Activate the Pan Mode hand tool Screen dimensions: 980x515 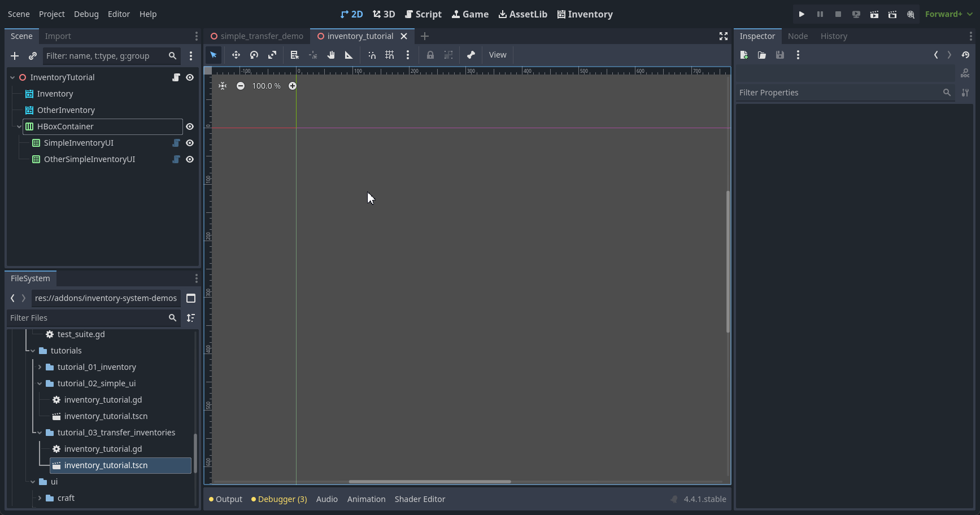pos(331,55)
